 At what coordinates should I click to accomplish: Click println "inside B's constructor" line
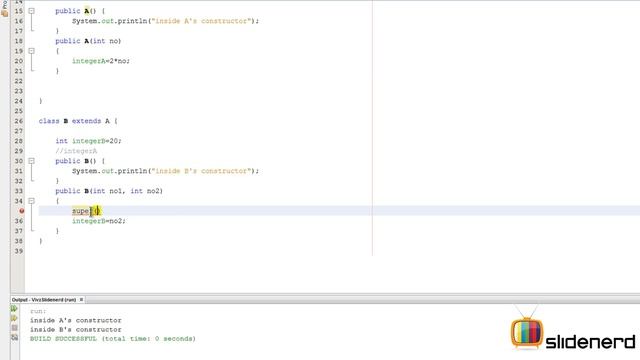(166, 171)
